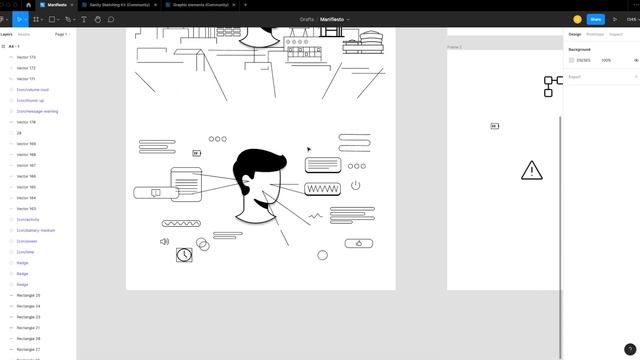Select the power icon on canvas
Image resolution: width=640 pixels, height=360 pixels.
(x=356, y=185)
